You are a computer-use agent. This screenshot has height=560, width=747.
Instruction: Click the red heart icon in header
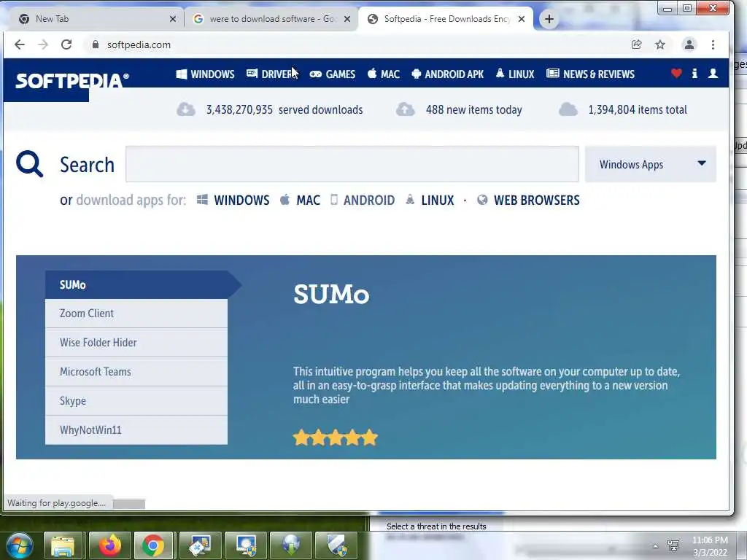pos(676,74)
